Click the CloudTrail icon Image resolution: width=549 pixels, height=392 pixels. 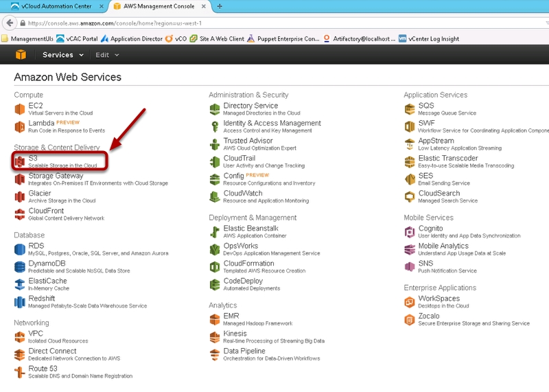tap(215, 161)
